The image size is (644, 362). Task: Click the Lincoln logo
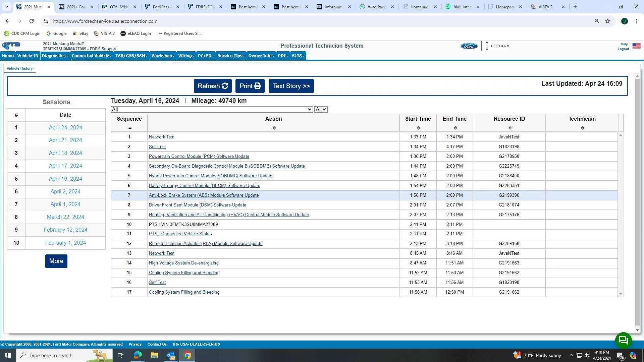[x=497, y=46]
